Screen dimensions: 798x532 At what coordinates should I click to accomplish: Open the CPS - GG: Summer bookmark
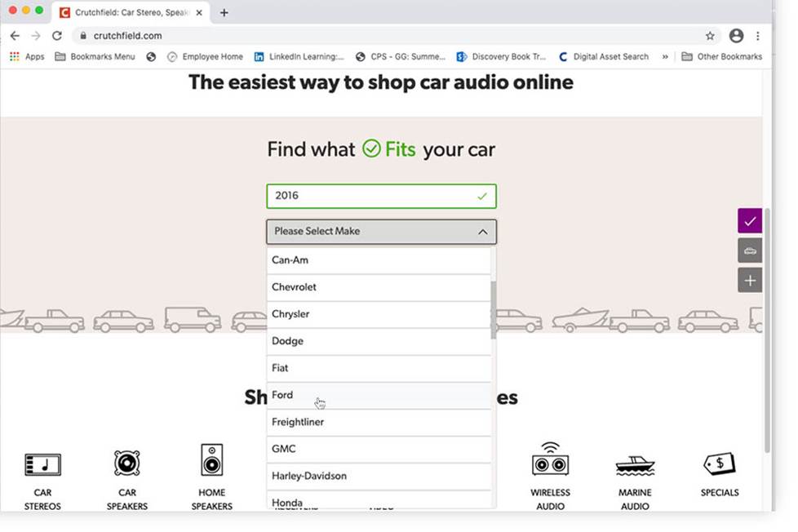coord(401,56)
